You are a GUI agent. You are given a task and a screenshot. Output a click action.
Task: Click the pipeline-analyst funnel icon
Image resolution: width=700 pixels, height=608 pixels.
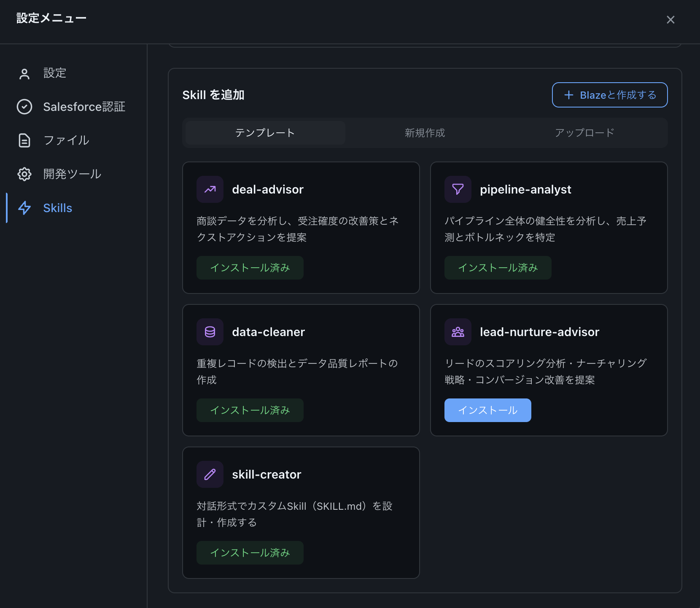tap(458, 189)
